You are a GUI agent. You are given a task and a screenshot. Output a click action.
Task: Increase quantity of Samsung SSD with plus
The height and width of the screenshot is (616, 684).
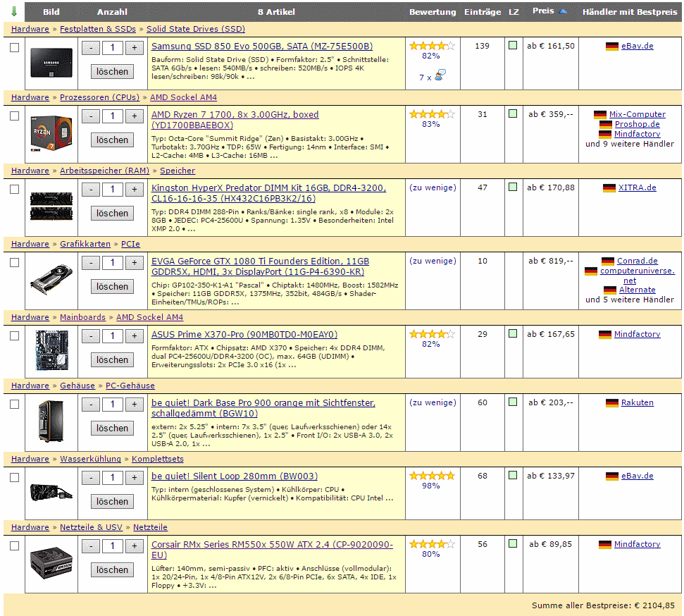point(135,48)
